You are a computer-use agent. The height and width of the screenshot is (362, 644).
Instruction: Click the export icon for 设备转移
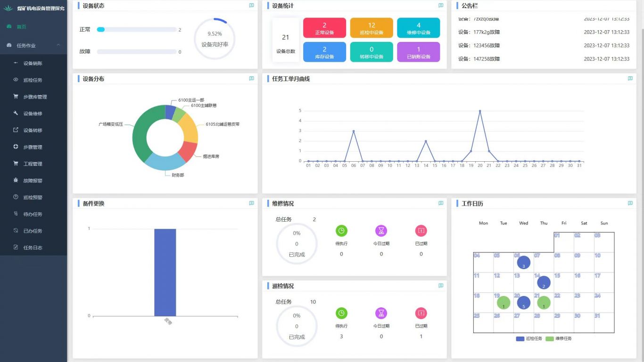pyautogui.click(x=16, y=130)
